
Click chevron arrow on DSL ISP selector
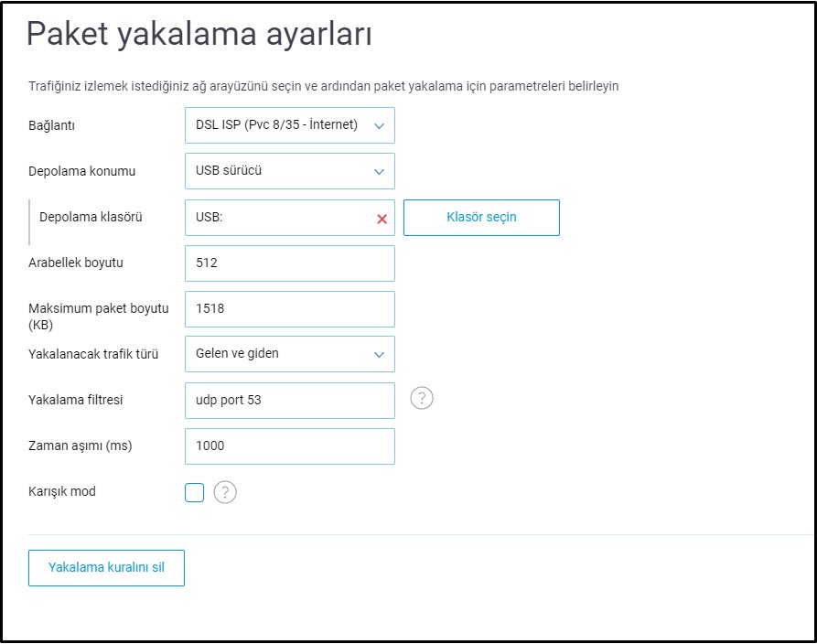pyautogui.click(x=380, y=126)
